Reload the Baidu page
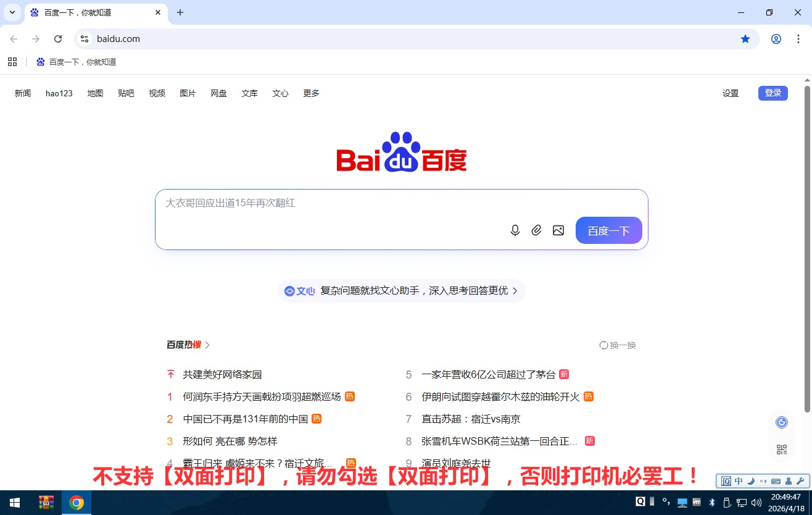This screenshot has width=812, height=515. tap(58, 39)
